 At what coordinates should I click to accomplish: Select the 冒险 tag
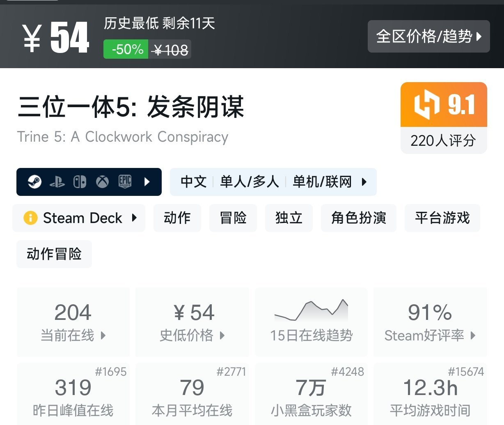233,218
